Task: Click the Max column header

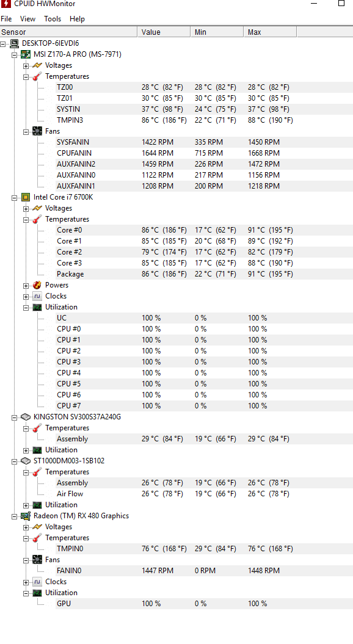Action: 270,32
